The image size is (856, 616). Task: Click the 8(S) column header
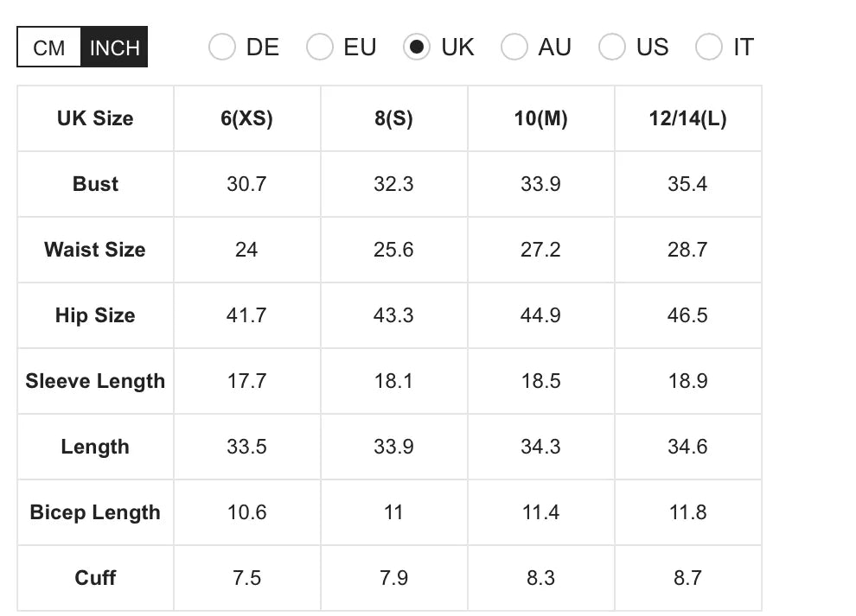393,118
